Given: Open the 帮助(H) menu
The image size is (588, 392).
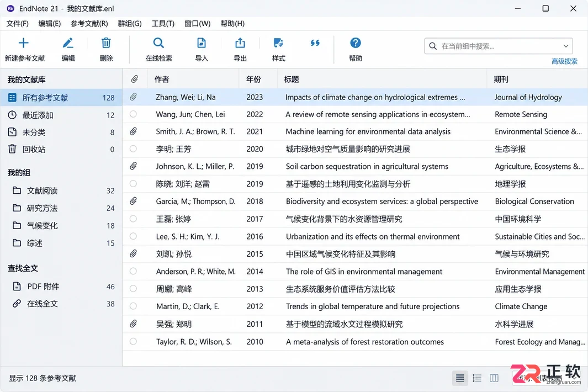Looking at the screenshot, I should tap(232, 24).
